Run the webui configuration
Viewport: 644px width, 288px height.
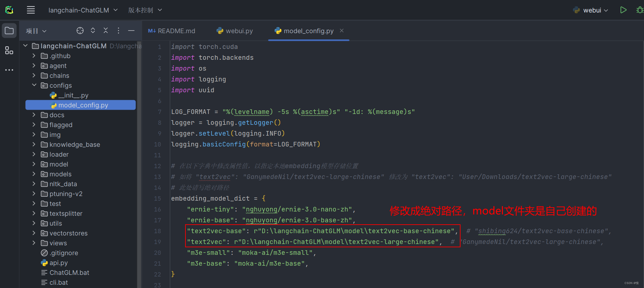[x=623, y=10]
